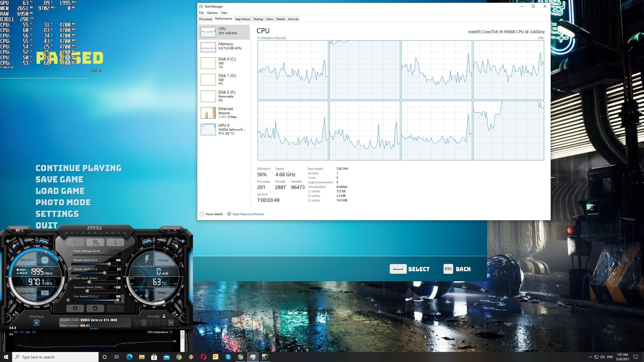Click the reset-to-defaults arrow button
Screen dimensions: 644x362
95,308
